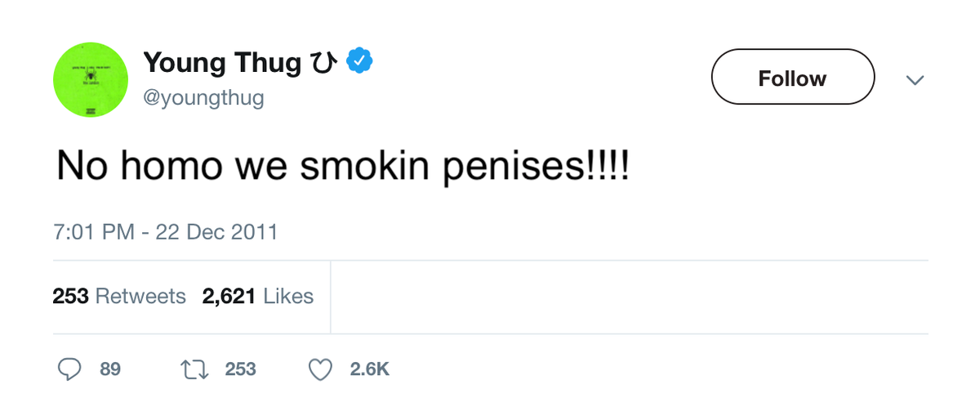The height and width of the screenshot is (416, 980).
Task: Click the 2.6K like count
Action: pos(369,369)
